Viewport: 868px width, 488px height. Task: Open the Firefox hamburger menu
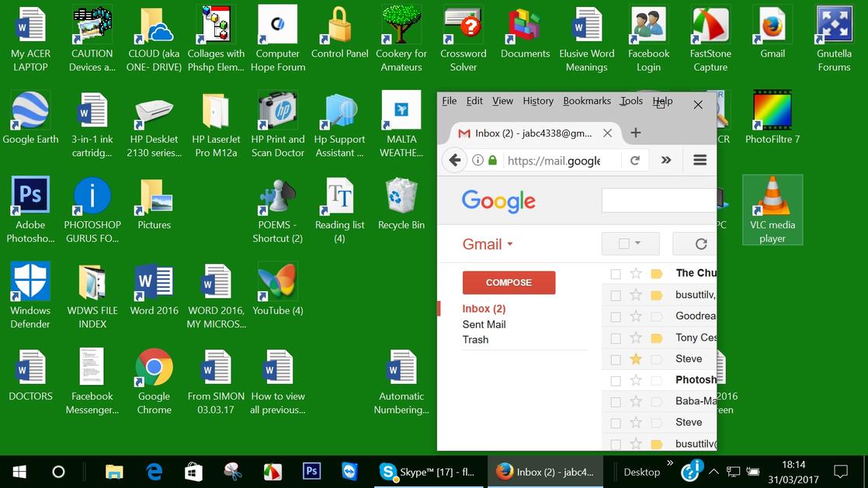pos(700,160)
